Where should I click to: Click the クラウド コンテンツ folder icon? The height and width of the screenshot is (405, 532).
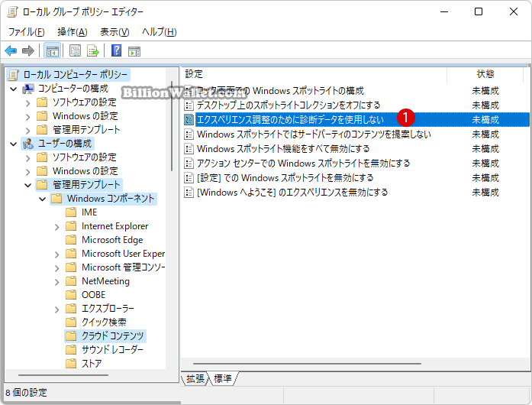71,335
